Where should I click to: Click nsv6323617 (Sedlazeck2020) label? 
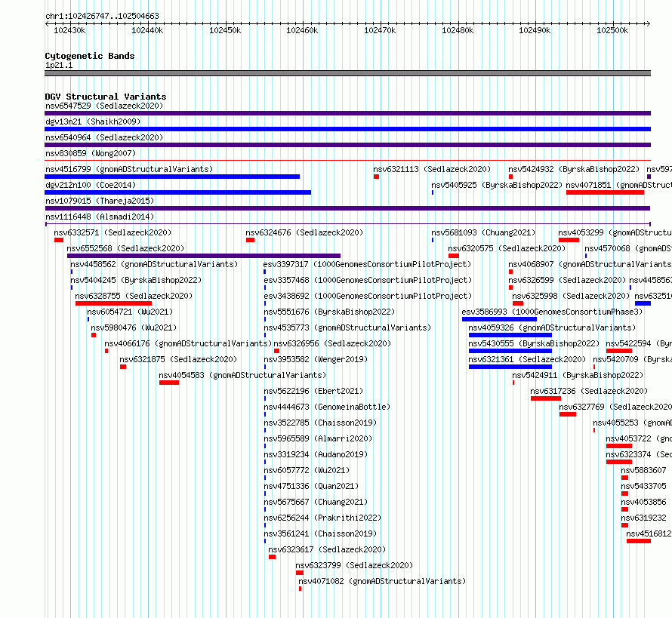coord(327,549)
